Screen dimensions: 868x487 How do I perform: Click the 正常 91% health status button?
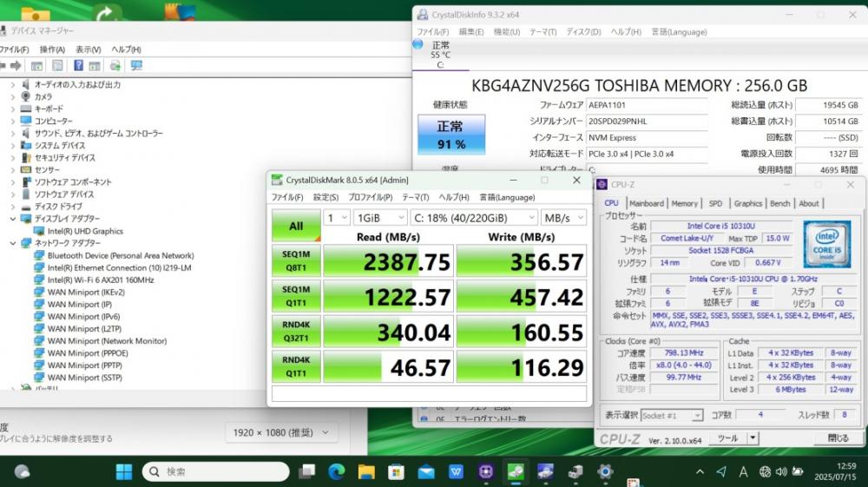(x=451, y=135)
